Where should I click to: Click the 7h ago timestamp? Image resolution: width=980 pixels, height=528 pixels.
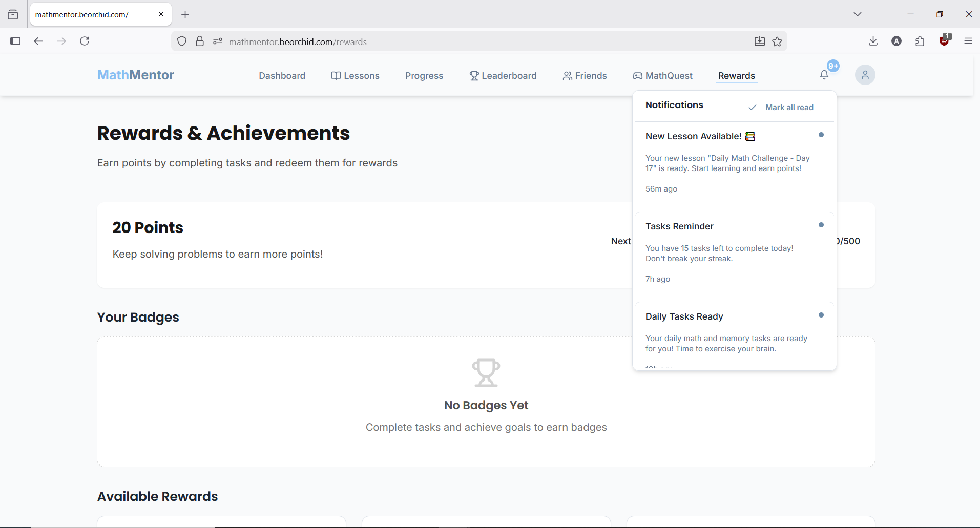click(658, 279)
